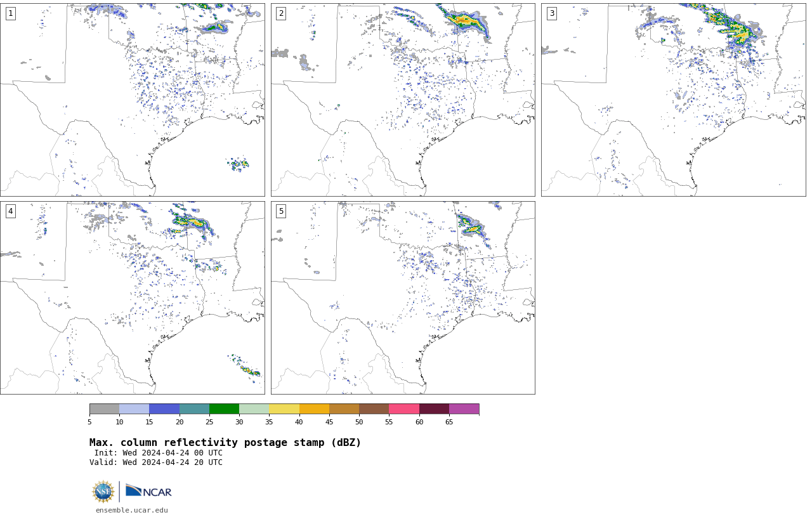Click the orange 40-45 dBZ swatch
This screenshot has width=812, height=517.
click(314, 409)
